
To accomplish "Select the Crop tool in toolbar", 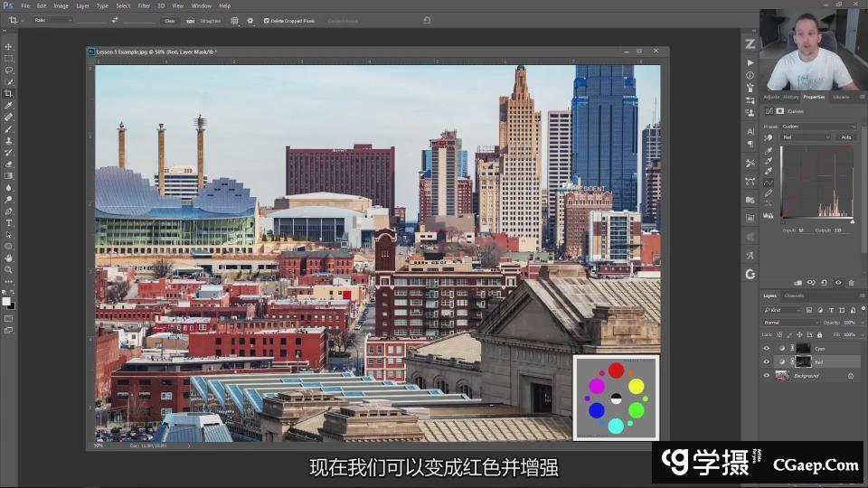I will click(x=9, y=94).
